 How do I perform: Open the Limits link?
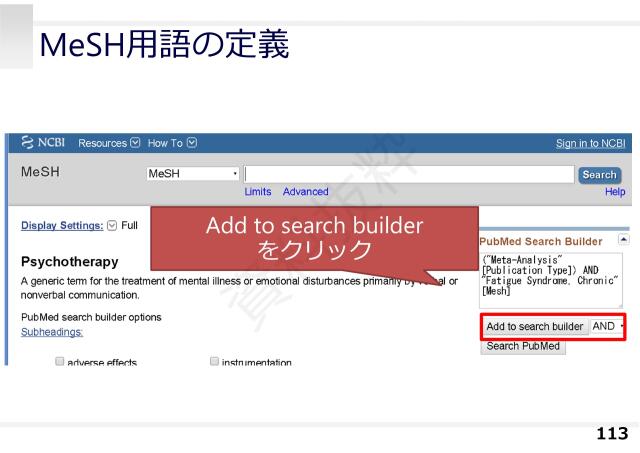pyautogui.click(x=258, y=191)
